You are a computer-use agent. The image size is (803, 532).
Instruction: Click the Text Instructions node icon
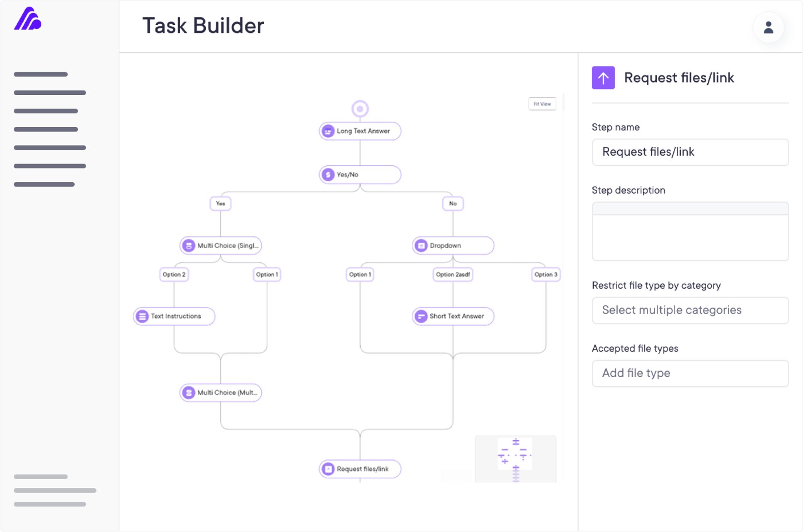point(142,316)
